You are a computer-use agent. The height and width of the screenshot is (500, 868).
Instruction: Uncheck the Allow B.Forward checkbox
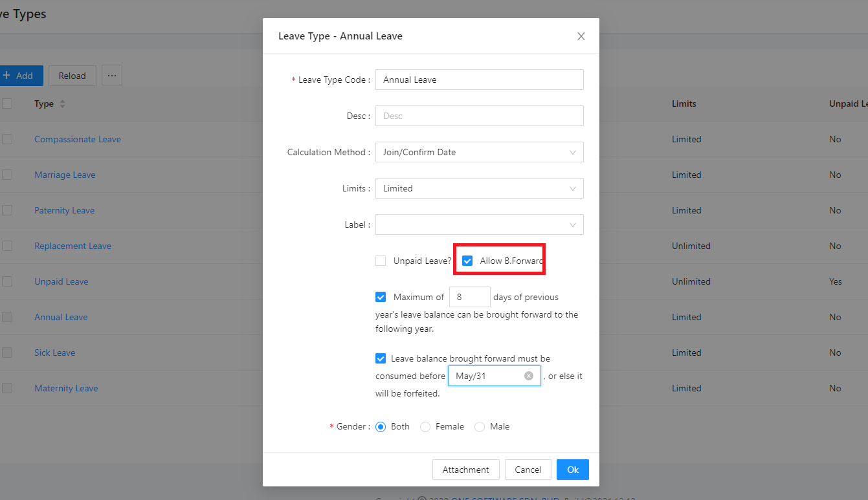point(467,261)
